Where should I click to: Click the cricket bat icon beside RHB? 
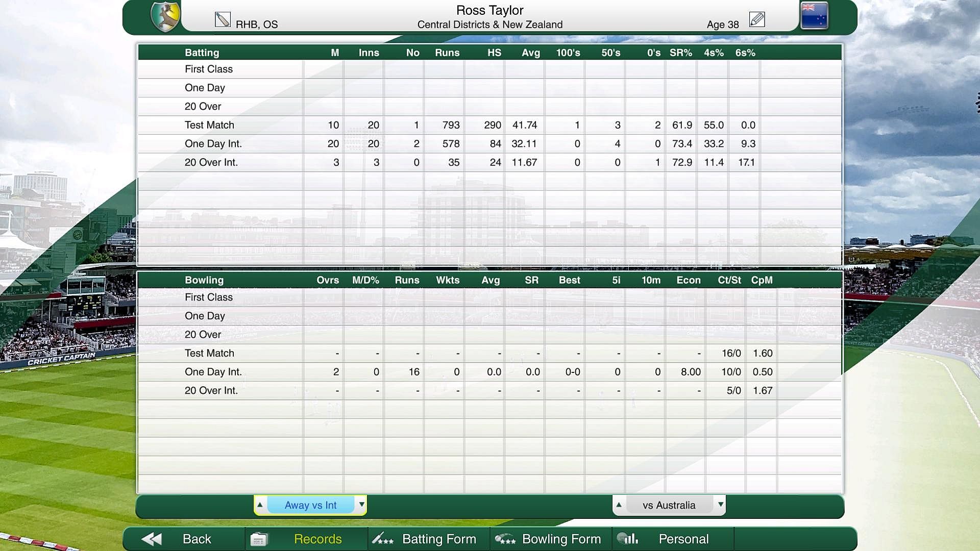[x=223, y=20]
